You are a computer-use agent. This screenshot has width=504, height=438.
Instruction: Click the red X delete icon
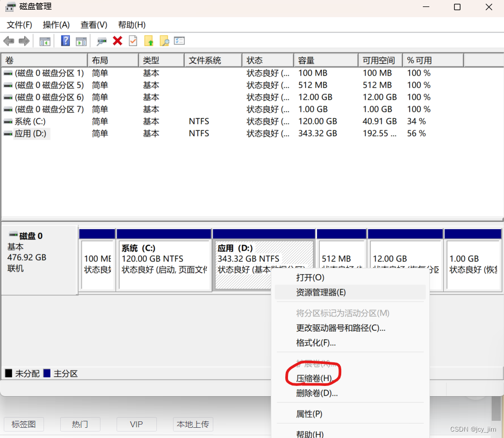point(118,41)
